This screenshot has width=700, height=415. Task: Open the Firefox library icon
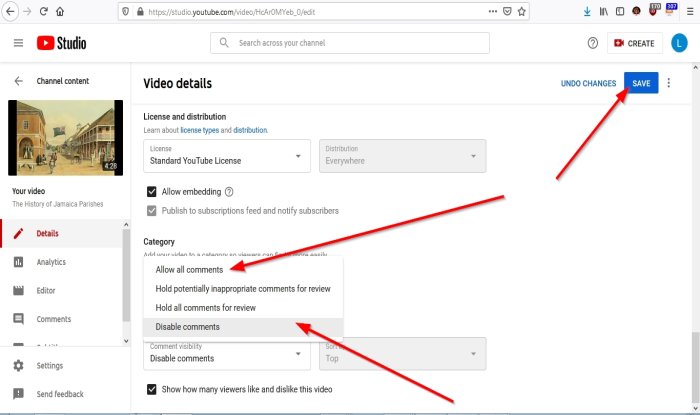[604, 12]
